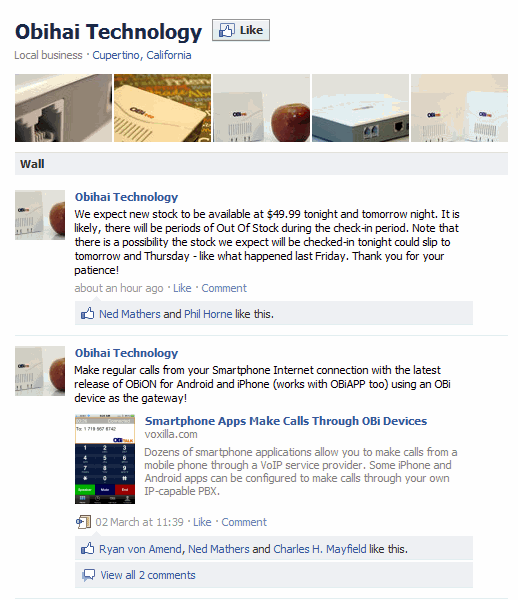
Task: Like the new stock availability post
Action: [182, 288]
